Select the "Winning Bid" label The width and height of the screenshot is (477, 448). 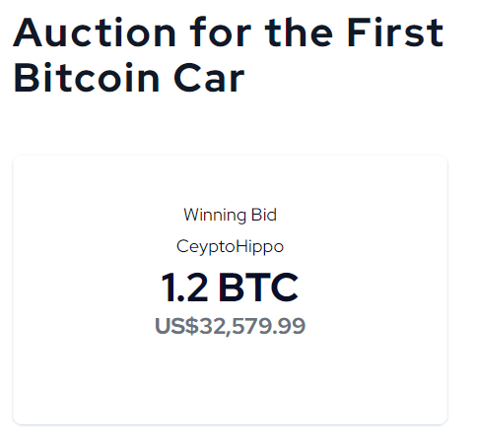tap(230, 215)
